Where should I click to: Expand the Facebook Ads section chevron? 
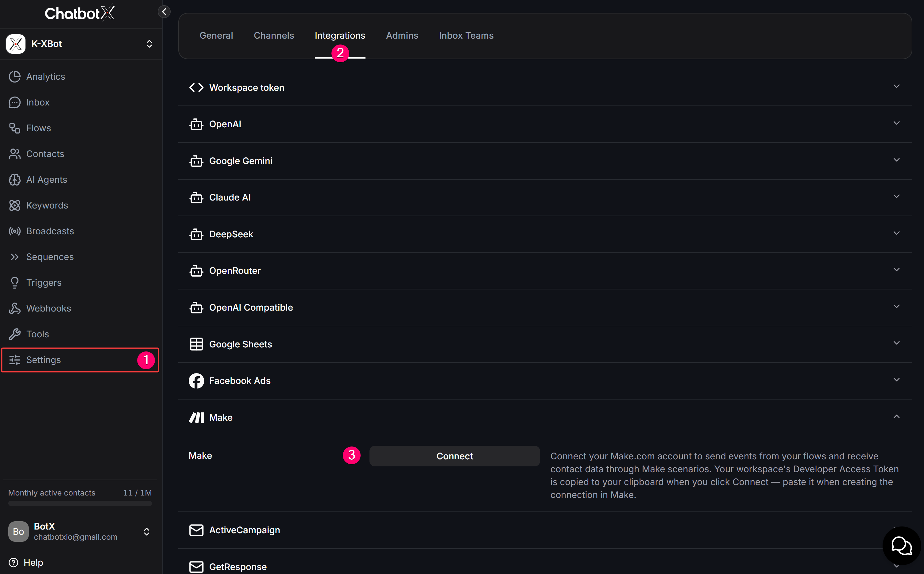pyautogui.click(x=896, y=380)
